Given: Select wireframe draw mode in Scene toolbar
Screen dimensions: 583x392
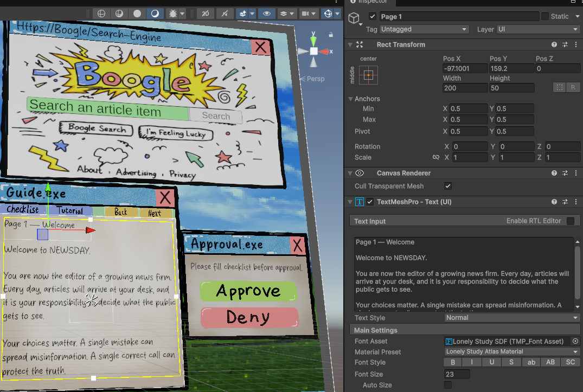Looking at the screenshot, I should (x=101, y=14).
